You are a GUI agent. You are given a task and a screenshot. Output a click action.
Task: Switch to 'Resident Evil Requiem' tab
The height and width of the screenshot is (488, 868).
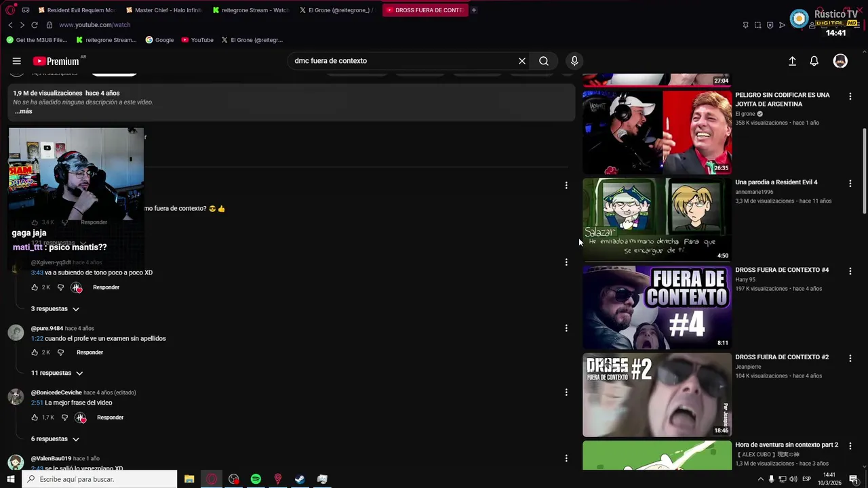(77, 10)
